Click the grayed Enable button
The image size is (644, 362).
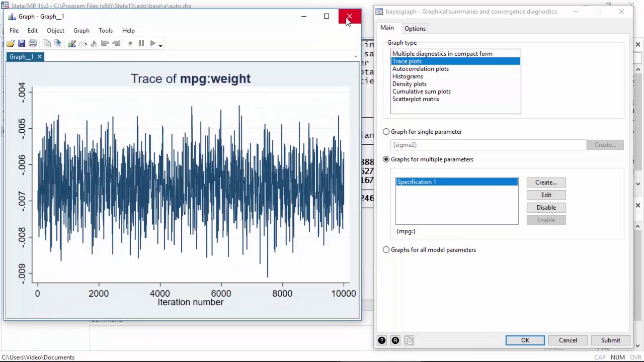click(546, 220)
